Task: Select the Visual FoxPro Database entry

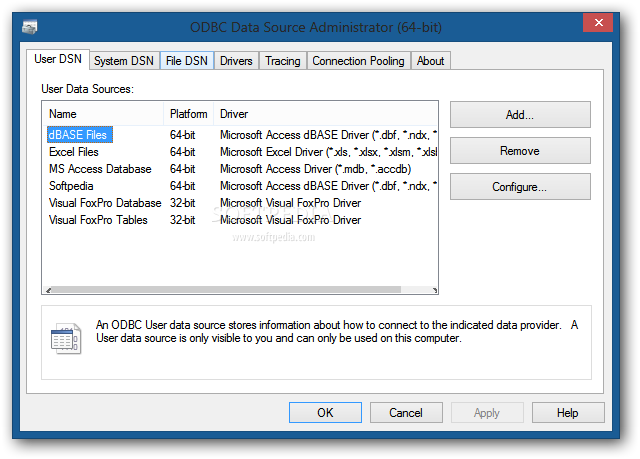Action: pyautogui.click(x=105, y=203)
